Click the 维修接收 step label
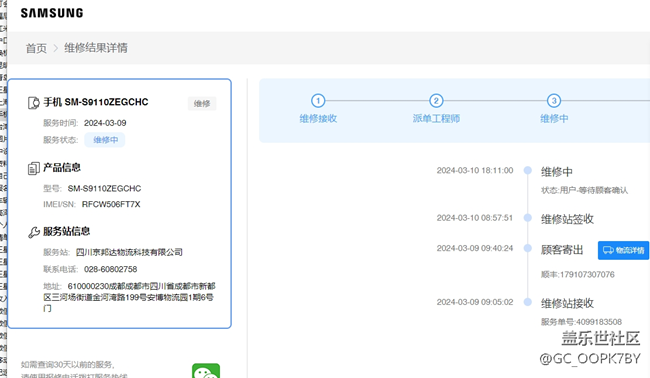Image resolution: width=650 pixels, height=378 pixels. 318,119
